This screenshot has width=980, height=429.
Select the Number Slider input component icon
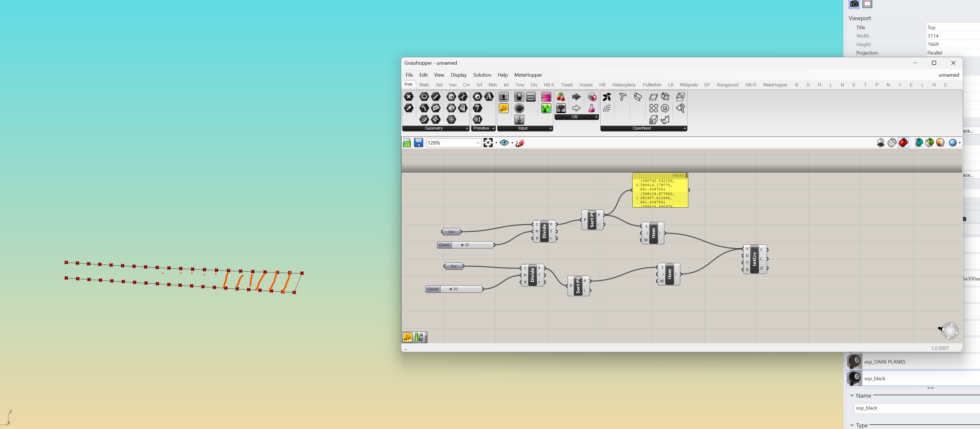pyautogui.click(x=503, y=97)
